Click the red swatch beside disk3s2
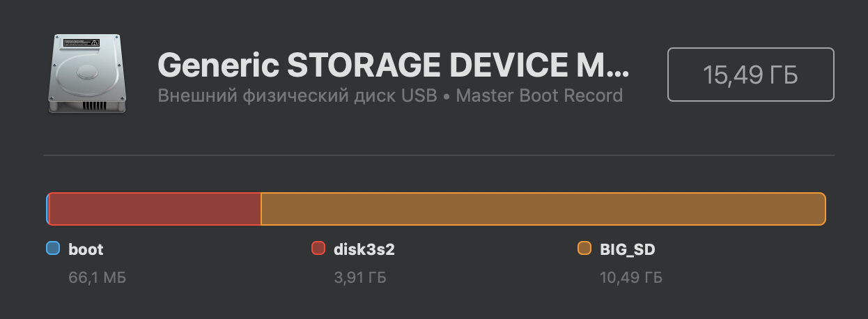The width and height of the screenshot is (868, 319). [318, 248]
